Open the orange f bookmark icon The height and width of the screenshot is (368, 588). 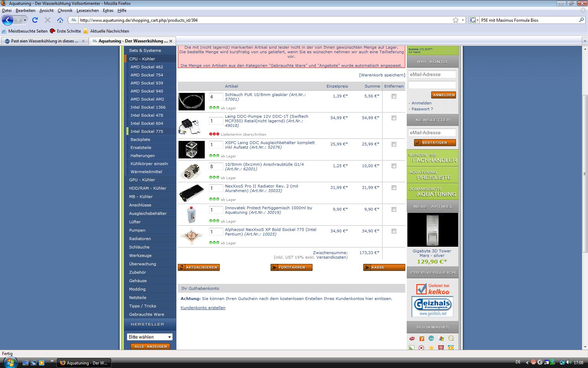422,339
